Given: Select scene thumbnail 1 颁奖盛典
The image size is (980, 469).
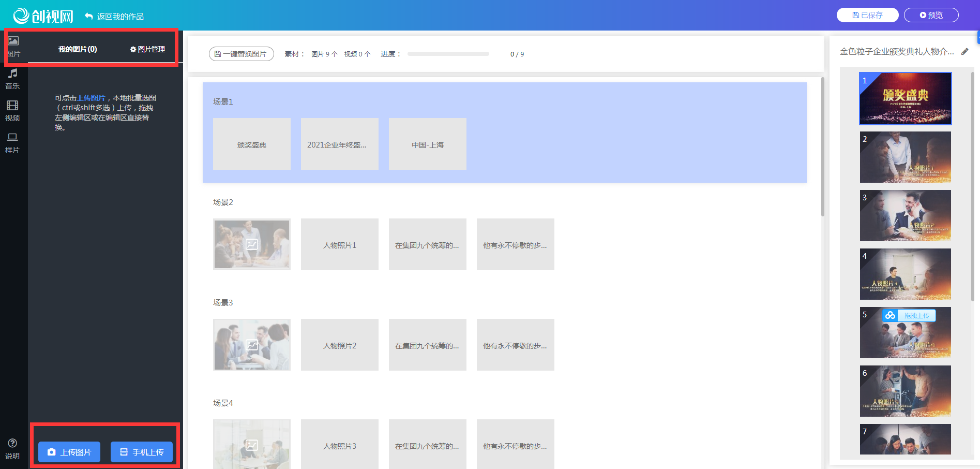Looking at the screenshot, I should coord(906,98).
